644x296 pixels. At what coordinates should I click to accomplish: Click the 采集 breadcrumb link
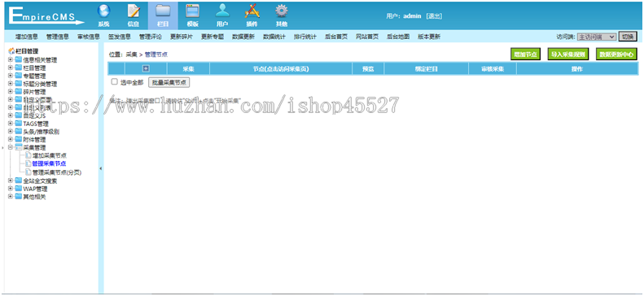(131, 54)
